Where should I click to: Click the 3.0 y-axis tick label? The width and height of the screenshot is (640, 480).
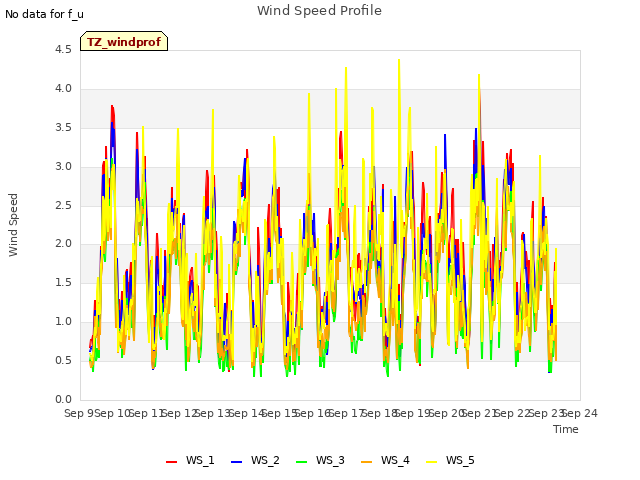(63, 167)
